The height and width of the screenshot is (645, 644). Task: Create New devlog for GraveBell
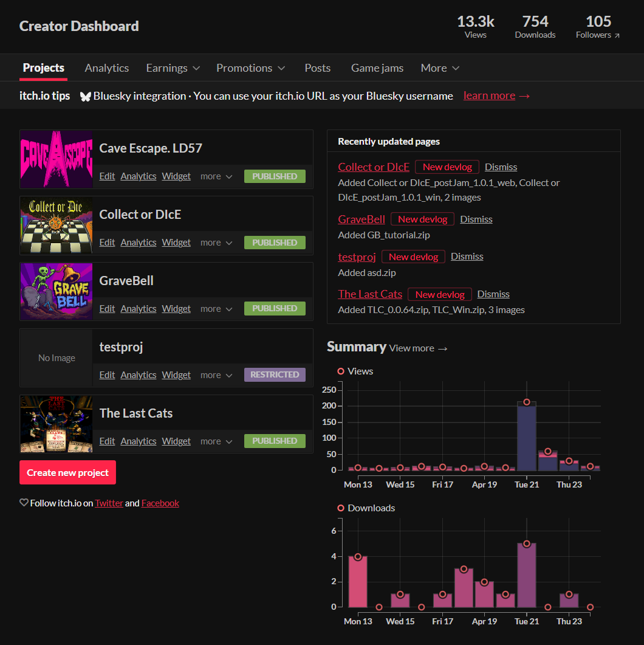coord(422,219)
